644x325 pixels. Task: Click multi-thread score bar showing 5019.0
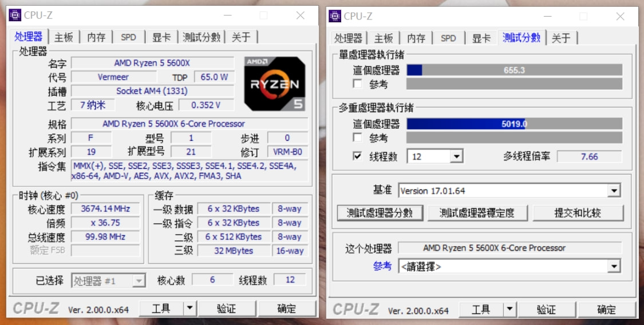point(514,124)
